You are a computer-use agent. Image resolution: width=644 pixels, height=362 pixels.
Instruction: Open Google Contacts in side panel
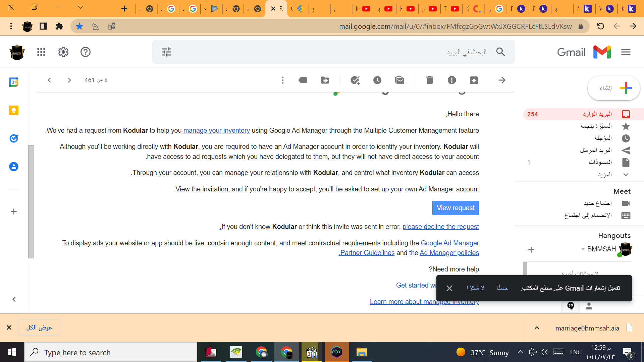pos(14,167)
